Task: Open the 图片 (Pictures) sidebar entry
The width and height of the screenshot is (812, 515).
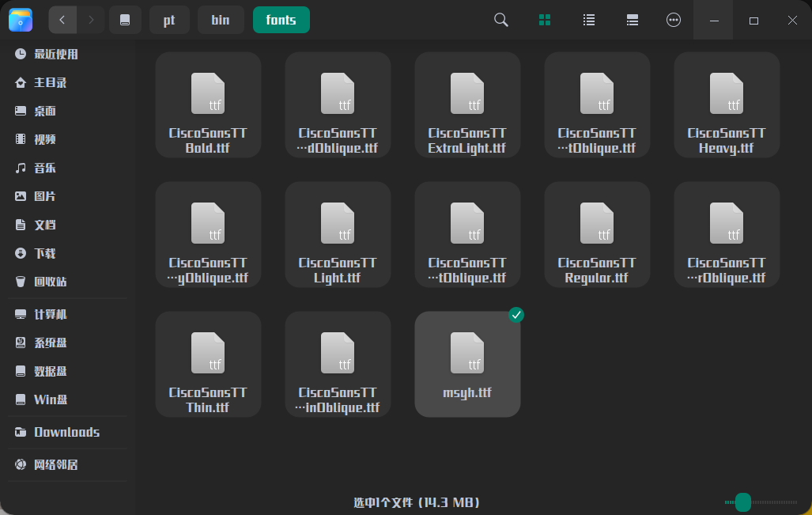Action: click(43, 196)
